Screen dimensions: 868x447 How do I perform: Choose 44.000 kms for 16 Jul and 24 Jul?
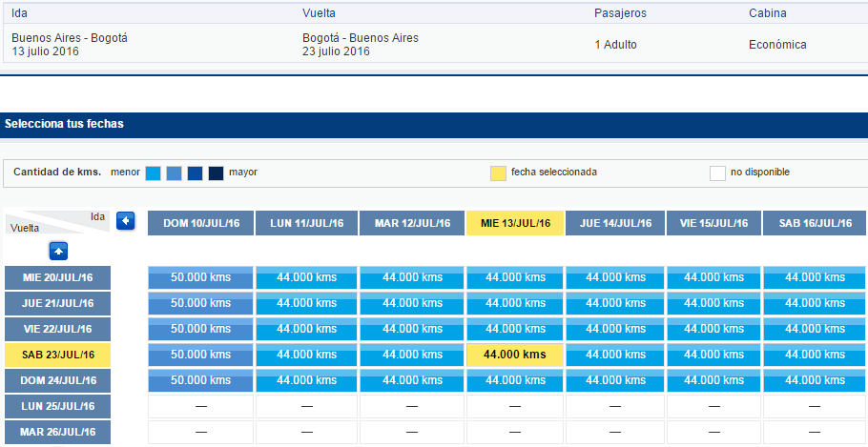point(815,380)
